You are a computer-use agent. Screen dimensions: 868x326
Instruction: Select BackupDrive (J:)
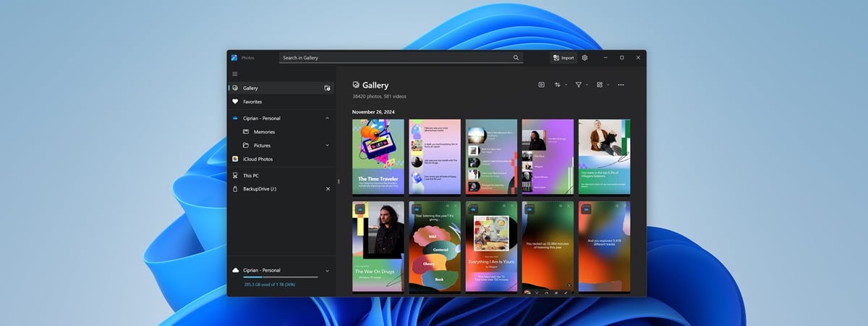[281, 189]
